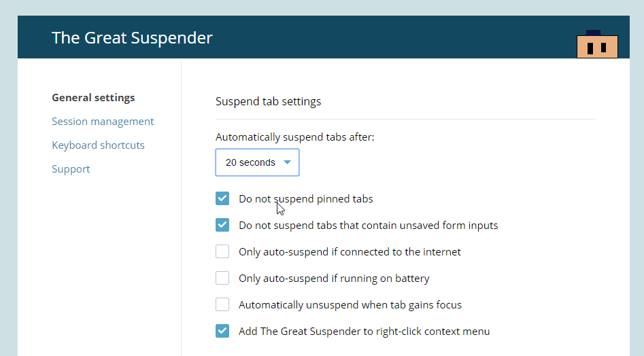The height and width of the screenshot is (356, 644).
Task: Check only auto-suspend if running on battery box
Action: tap(222, 278)
